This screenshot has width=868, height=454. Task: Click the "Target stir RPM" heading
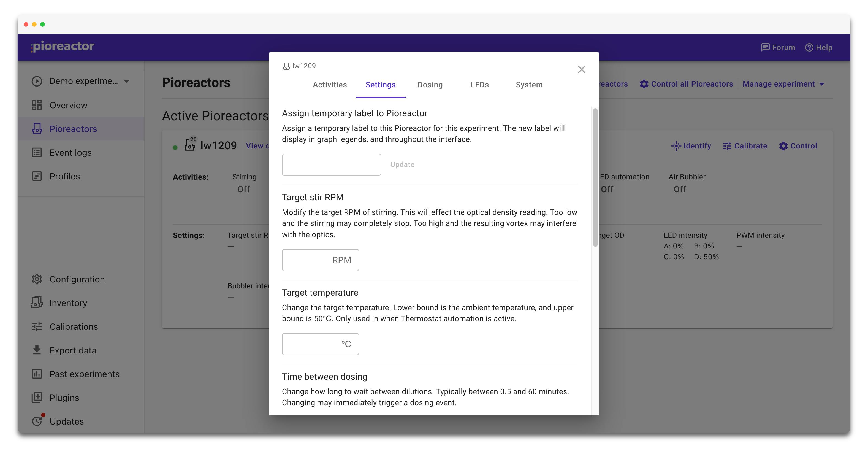click(312, 197)
